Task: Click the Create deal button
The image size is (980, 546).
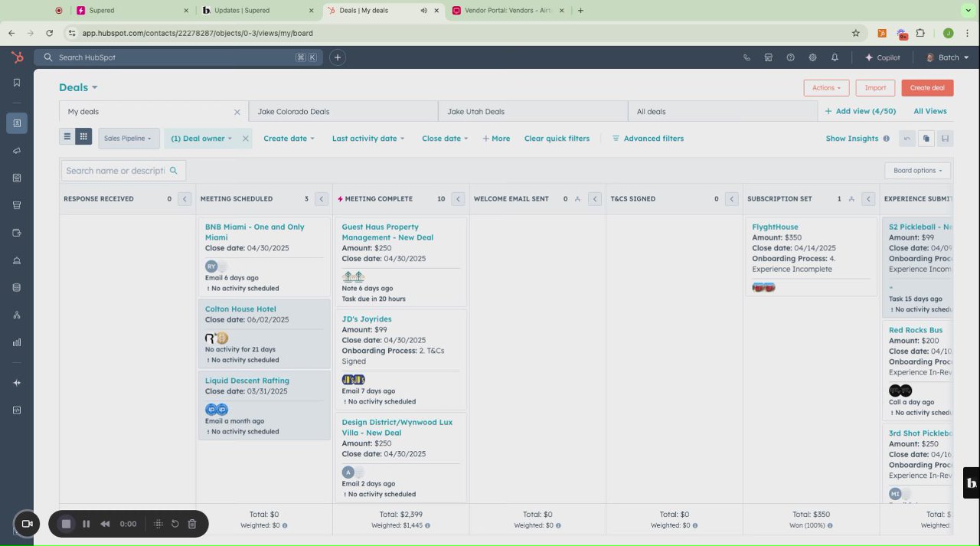Action: pos(927,87)
